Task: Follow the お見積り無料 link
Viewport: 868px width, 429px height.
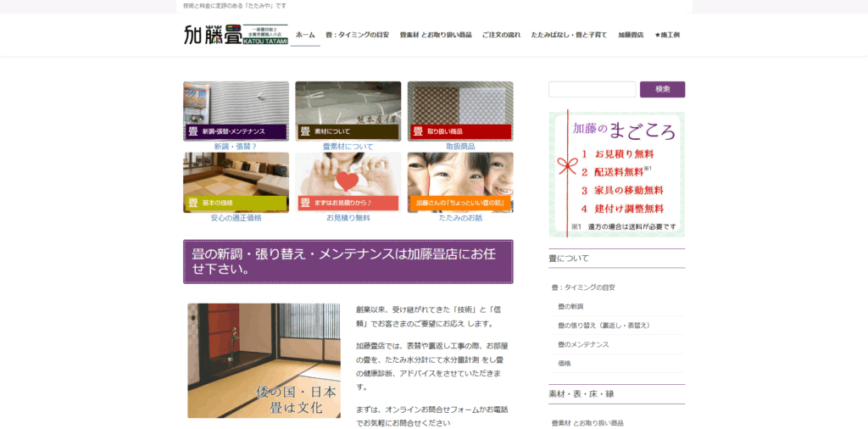Action: coord(348,218)
